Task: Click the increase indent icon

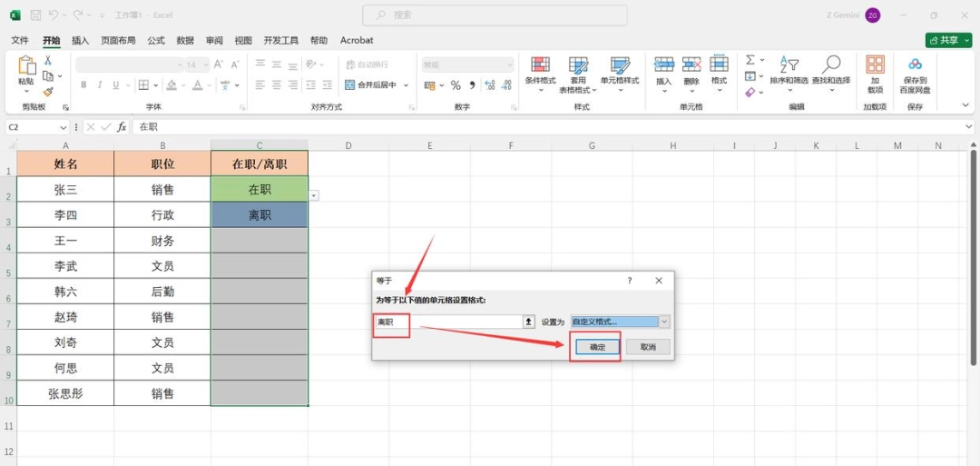Action: (327, 85)
